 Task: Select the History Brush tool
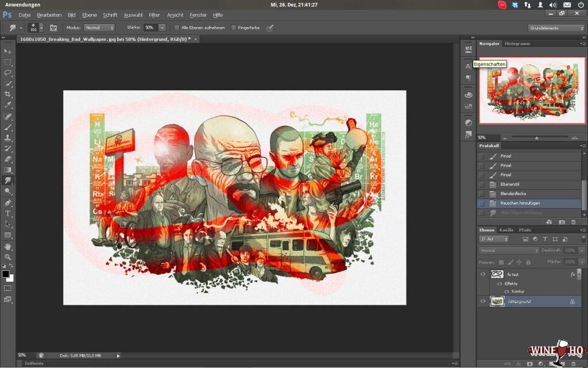tap(8, 148)
